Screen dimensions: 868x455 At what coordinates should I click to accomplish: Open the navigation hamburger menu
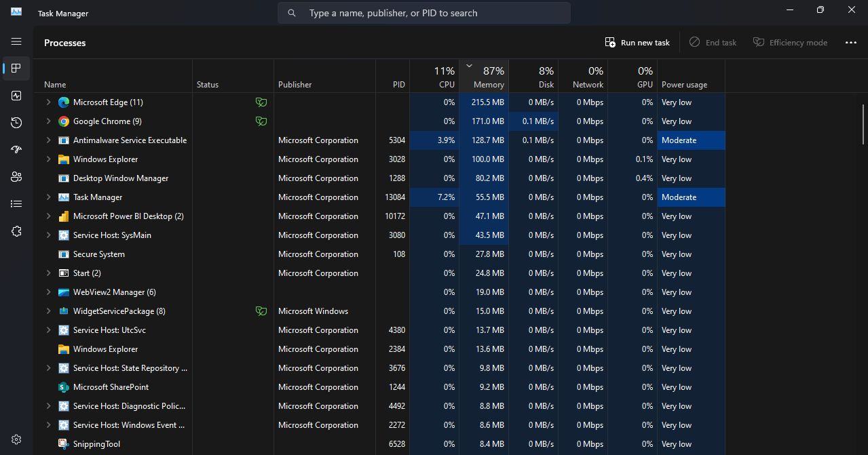pyautogui.click(x=16, y=41)
